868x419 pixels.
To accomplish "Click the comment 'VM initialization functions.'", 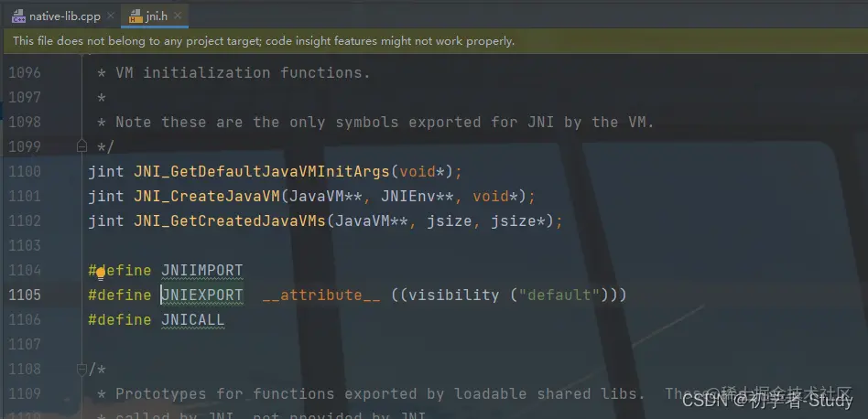I will (243, 72).
